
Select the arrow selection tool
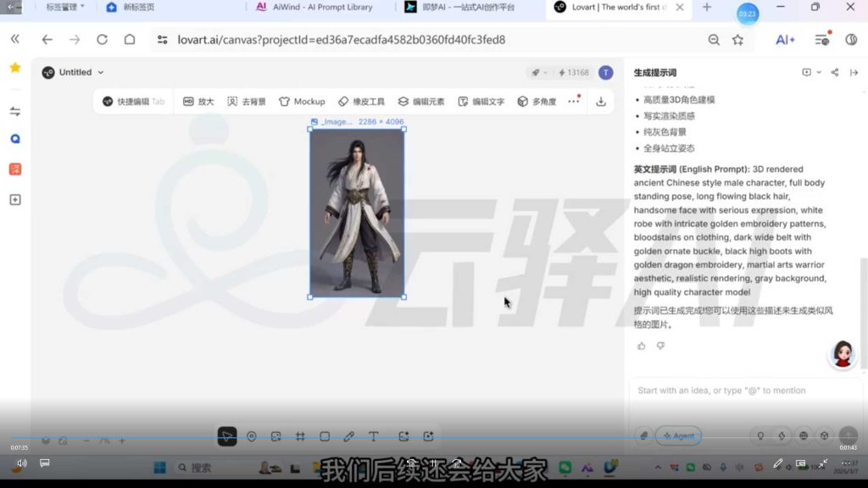tap(227, 435)
